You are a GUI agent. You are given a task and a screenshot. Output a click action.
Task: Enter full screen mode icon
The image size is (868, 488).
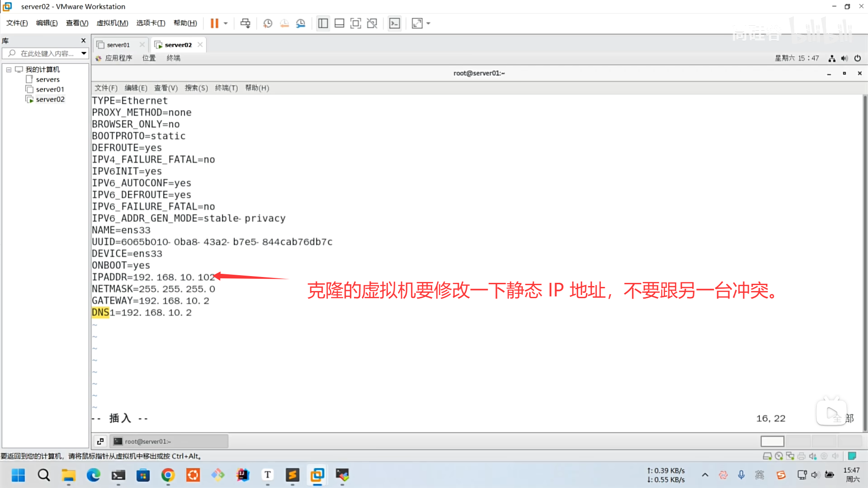(x=356, y=23)
